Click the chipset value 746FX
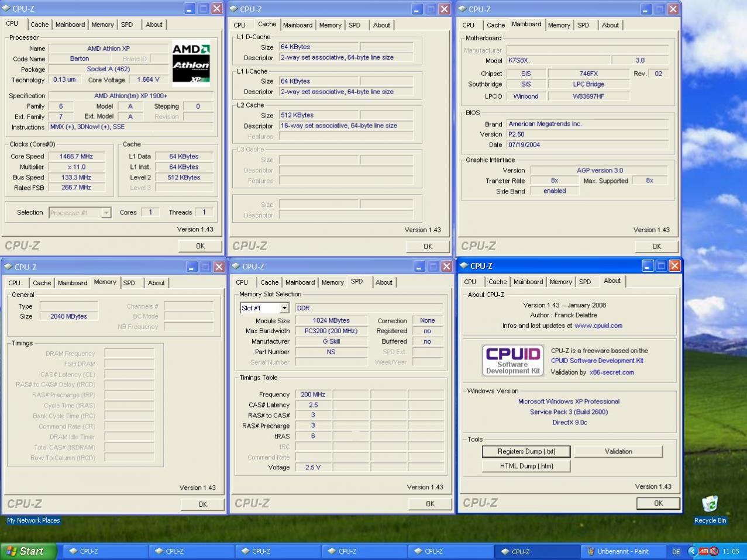747x560 pixels. point(588,74)
